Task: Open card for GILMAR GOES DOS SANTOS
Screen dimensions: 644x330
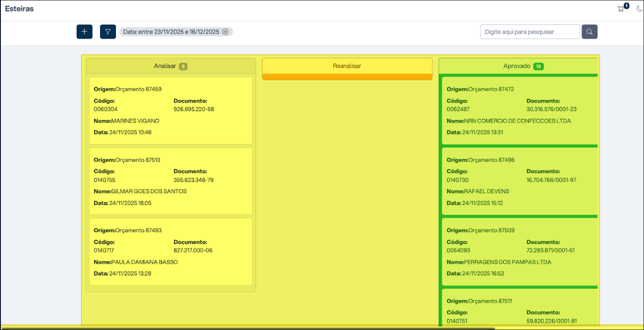Action: pyautogui.click(x=171, y=181)
